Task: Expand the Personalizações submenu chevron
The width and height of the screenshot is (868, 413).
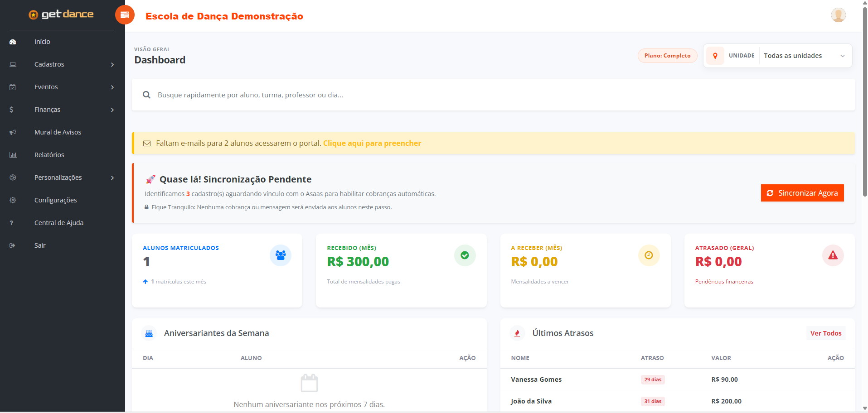Action: tap(112, 178)
